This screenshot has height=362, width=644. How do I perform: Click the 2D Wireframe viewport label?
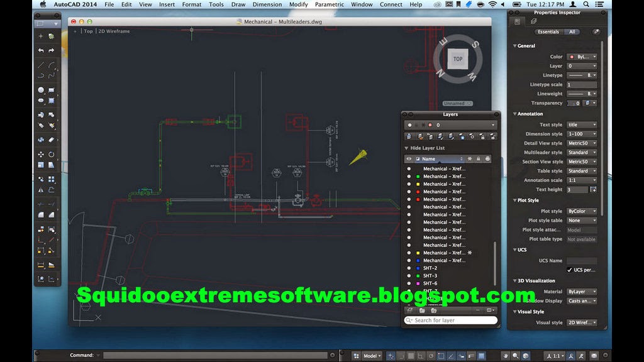(114, 31)
